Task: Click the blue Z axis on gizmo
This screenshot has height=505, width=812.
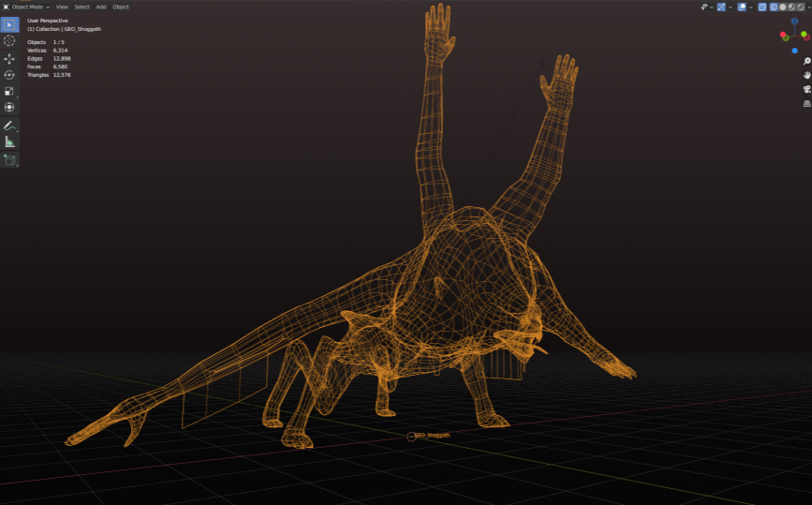Action: click(x=795, y=22)
